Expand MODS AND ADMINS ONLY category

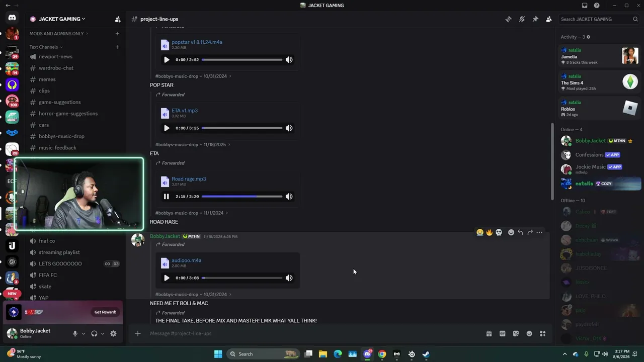click(x=58, y=34)
